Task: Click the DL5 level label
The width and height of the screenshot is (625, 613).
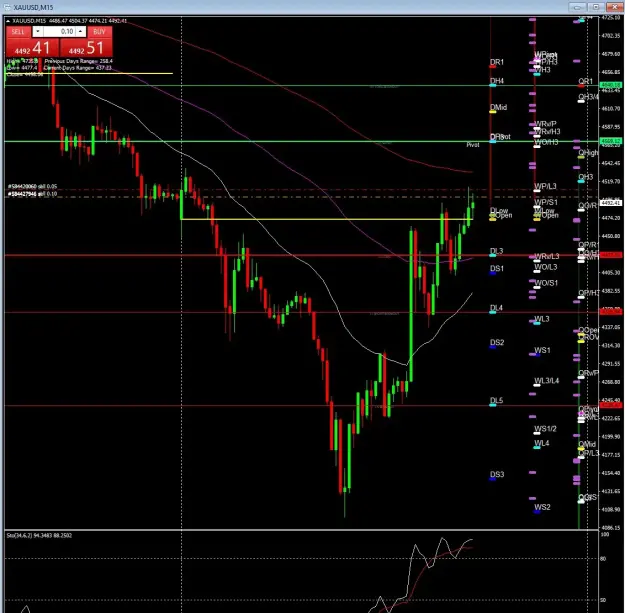Action: (x=496, y=400)
